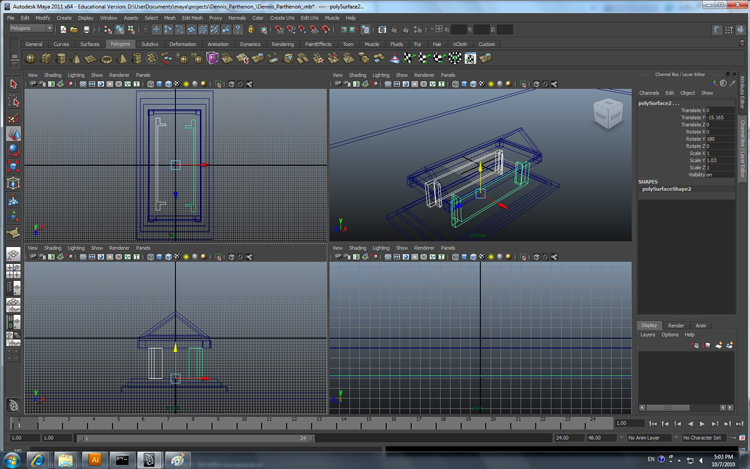
Task: Open the Illustrator app in taskbar
Action: point(95,459)
